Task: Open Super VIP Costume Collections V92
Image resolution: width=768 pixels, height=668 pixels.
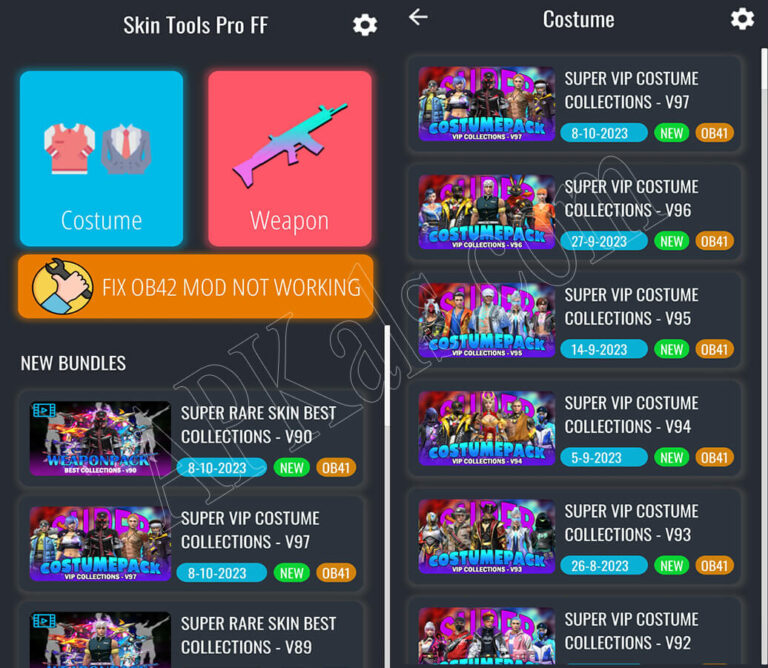Action: pos(575,632)
